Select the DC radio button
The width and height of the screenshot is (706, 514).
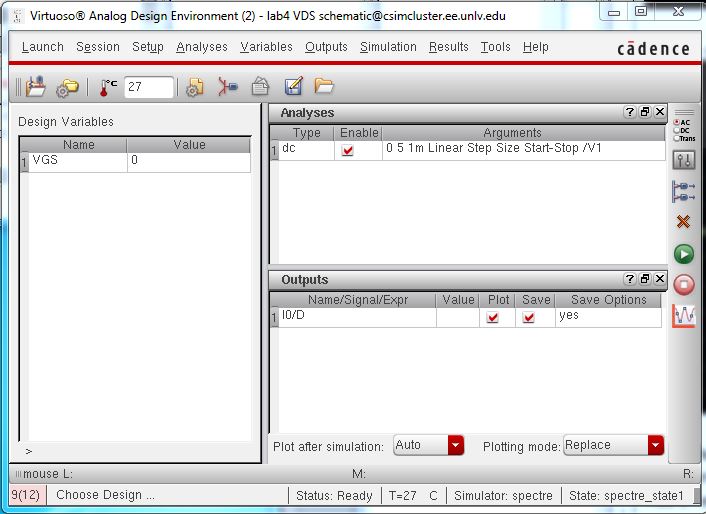(x=676, y=130)
